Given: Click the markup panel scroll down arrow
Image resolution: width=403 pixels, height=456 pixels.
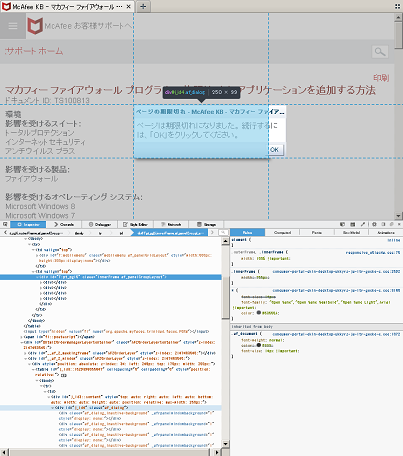Looking at the screenshot, I should (x=225, y=444).
